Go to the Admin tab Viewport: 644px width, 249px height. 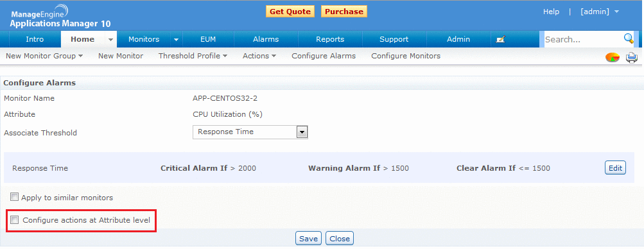(458, 39)
